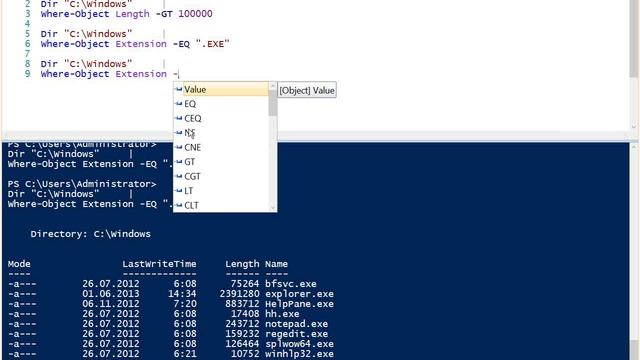Click notepad.exe in the console output

tap(296, 324)
